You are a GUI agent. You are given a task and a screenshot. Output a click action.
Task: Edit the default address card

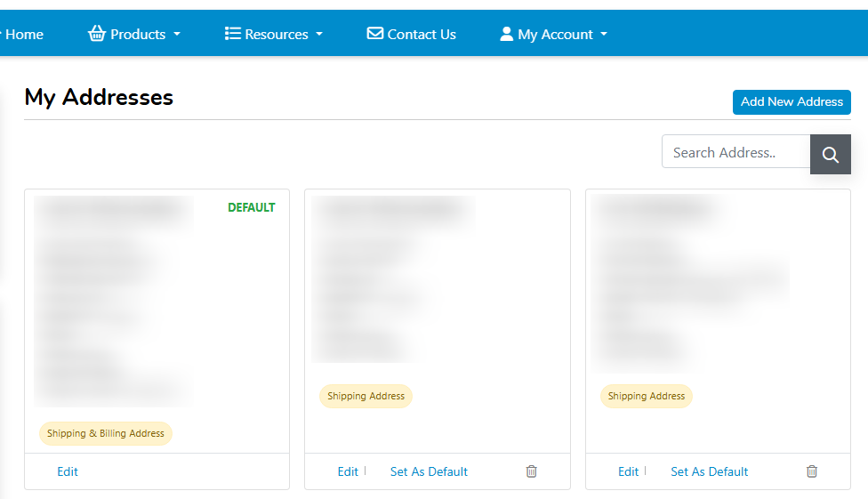click(x=68, y=471)
